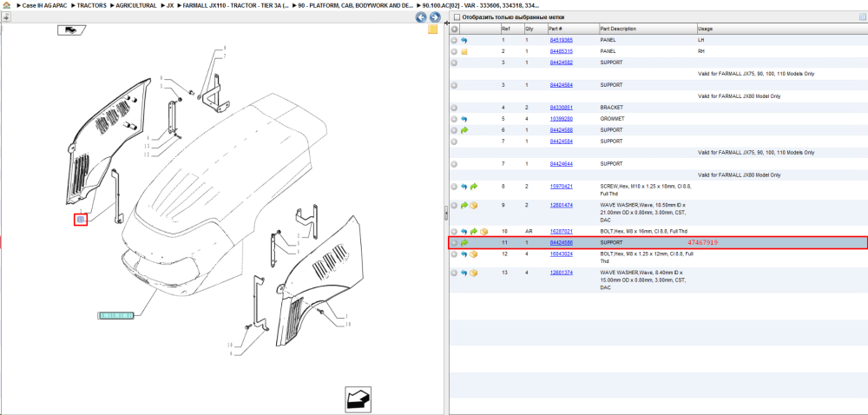This screenshot has height=415, width=868.
Task: Open part number 84424588 link
Action: pos(561,130)
